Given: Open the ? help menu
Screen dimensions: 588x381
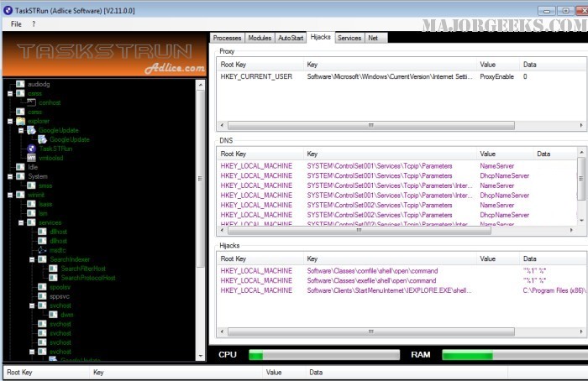Looking at the screenshot, I should (x=34, y=24).
